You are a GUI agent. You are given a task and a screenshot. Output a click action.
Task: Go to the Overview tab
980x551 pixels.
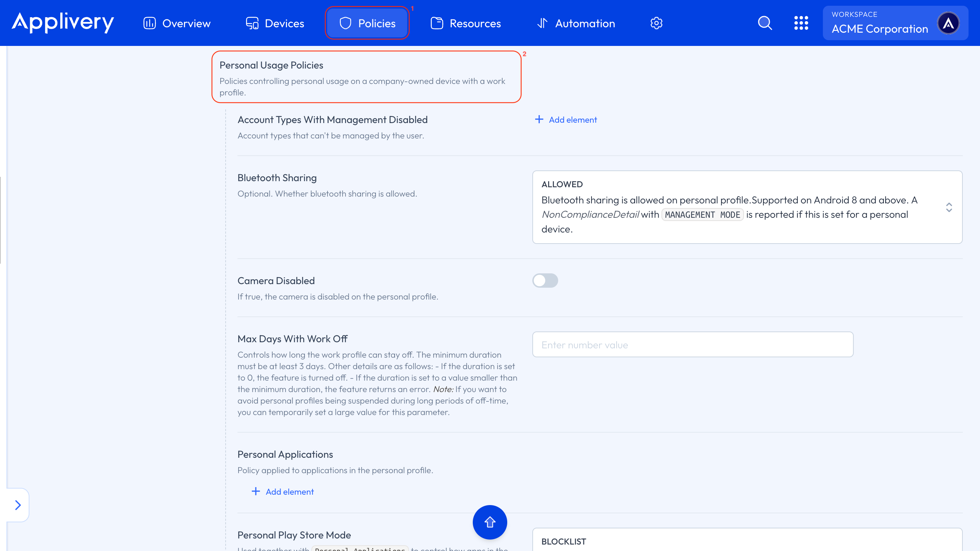(x=177, y=23)
